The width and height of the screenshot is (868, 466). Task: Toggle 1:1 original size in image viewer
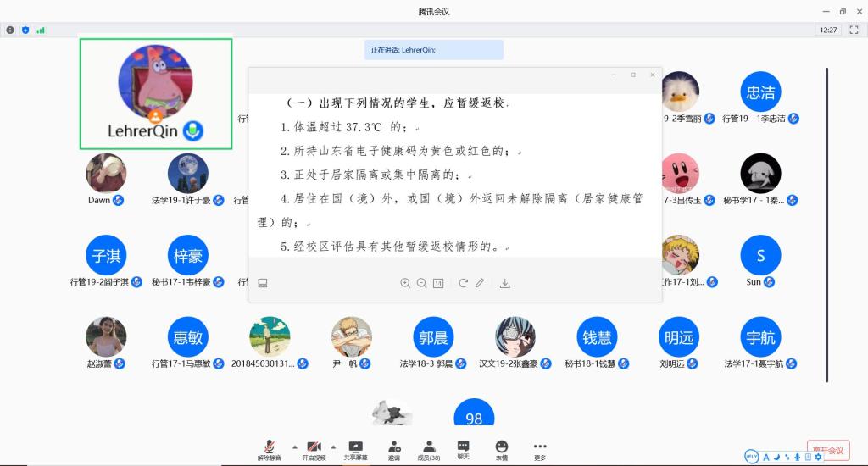438,283
